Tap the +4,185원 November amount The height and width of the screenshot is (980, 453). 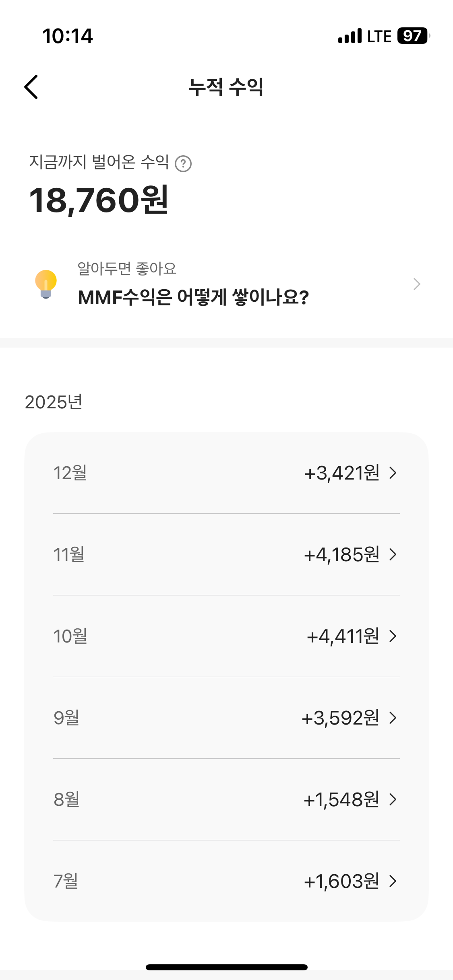[x=341, y=555]
